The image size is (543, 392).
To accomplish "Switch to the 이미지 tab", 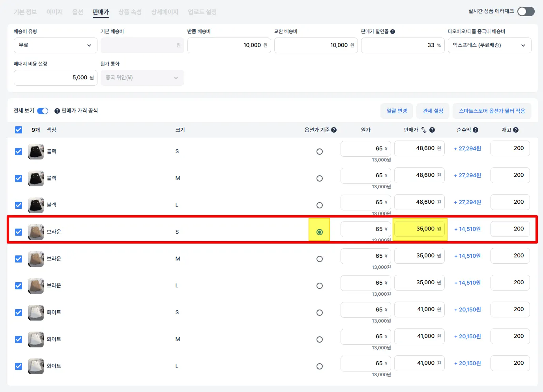I will point(54,12).
